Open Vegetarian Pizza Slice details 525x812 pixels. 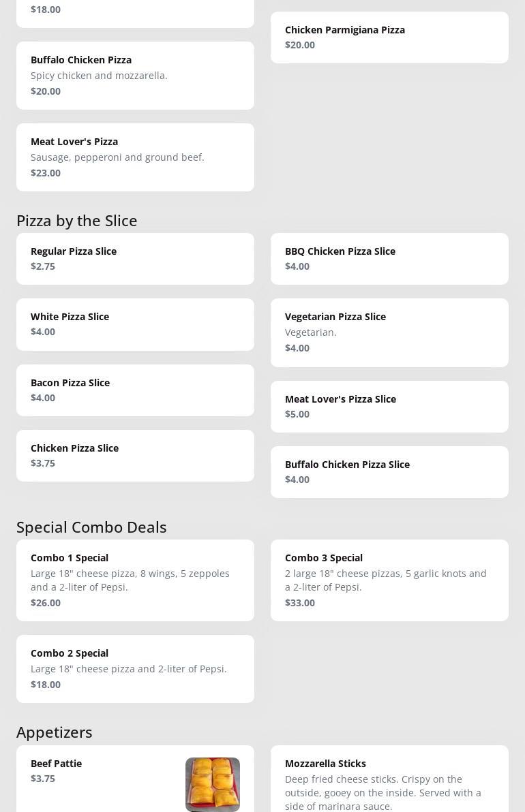point(389,332)
